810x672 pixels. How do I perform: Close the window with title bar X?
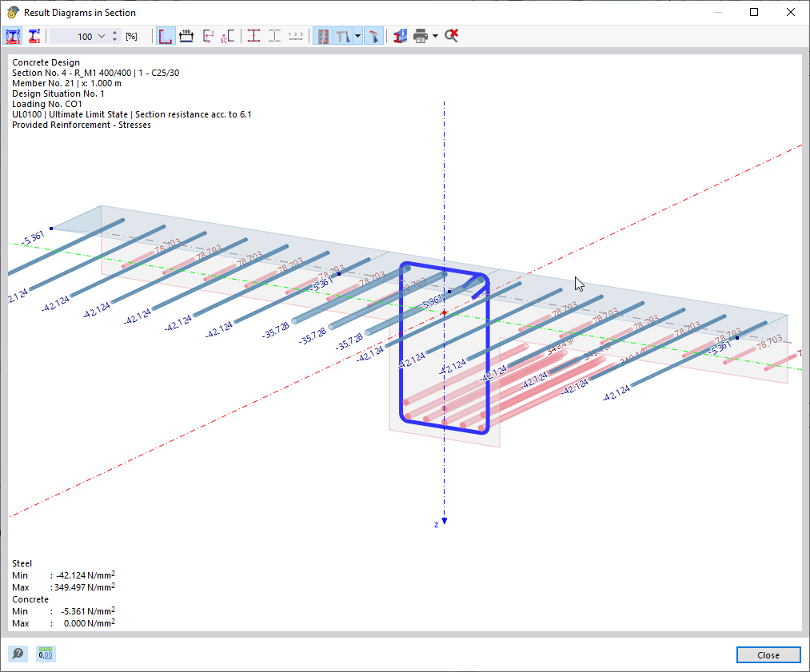click(790, 13)
